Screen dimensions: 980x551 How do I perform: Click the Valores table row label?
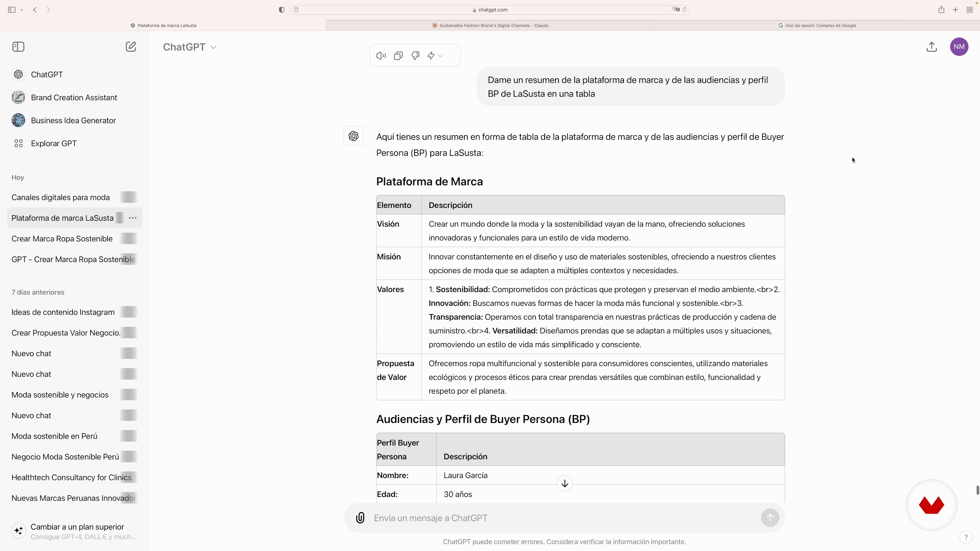tap(390, 289)
